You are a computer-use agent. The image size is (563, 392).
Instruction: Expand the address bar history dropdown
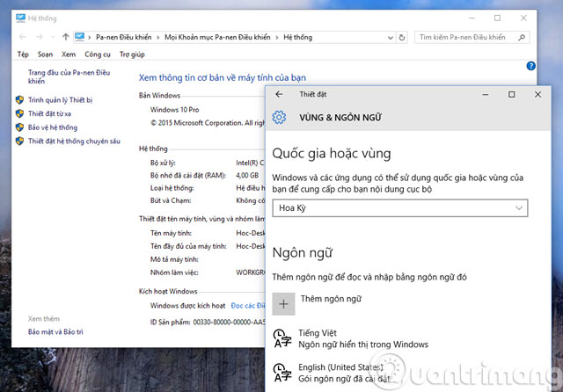(391, 38)
